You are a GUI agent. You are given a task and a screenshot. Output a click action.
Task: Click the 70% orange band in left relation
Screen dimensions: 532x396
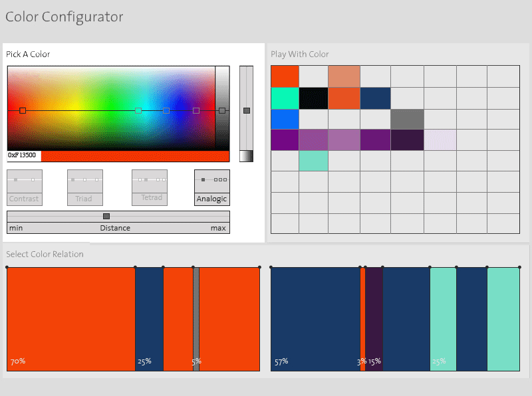click(71, 319)
